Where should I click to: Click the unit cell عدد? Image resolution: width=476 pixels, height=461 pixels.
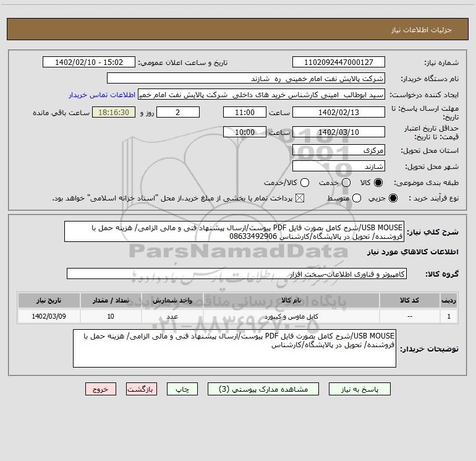(172, 316)
